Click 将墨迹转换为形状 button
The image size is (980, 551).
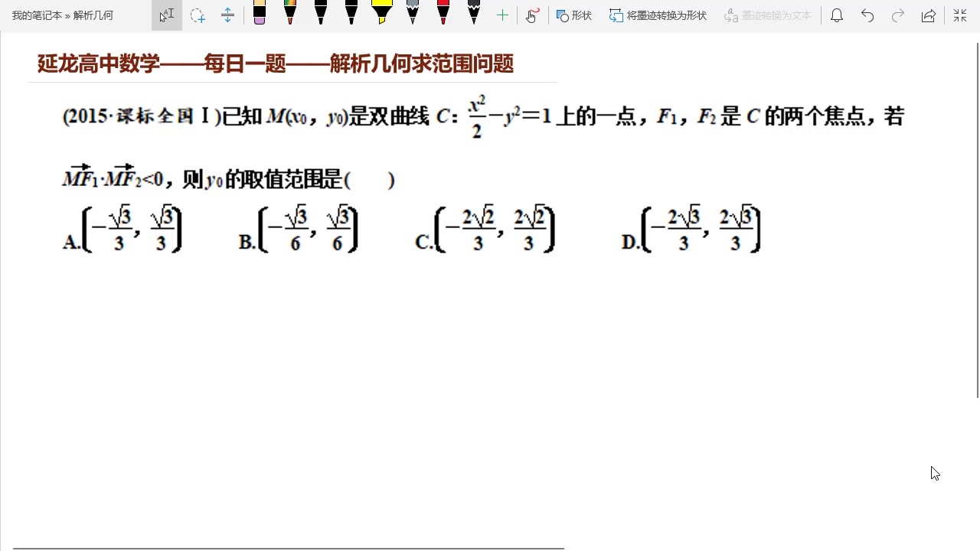(x=658, y=15)
